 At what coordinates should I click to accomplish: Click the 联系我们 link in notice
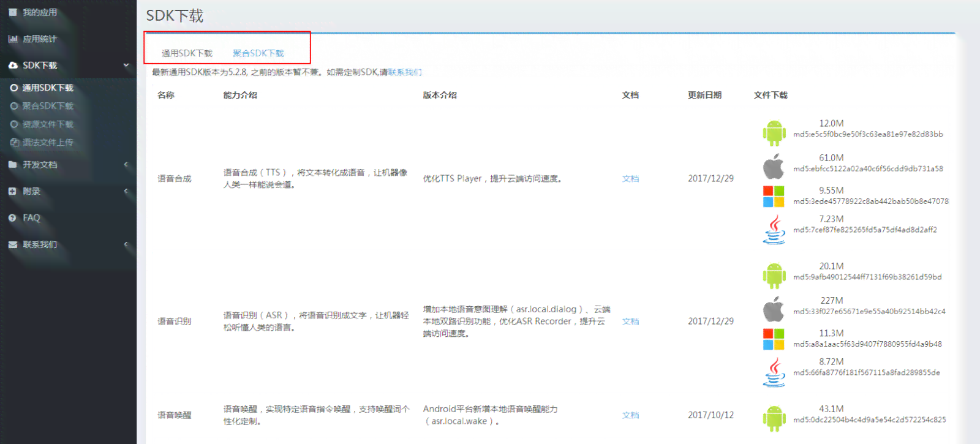pos(405,72)
